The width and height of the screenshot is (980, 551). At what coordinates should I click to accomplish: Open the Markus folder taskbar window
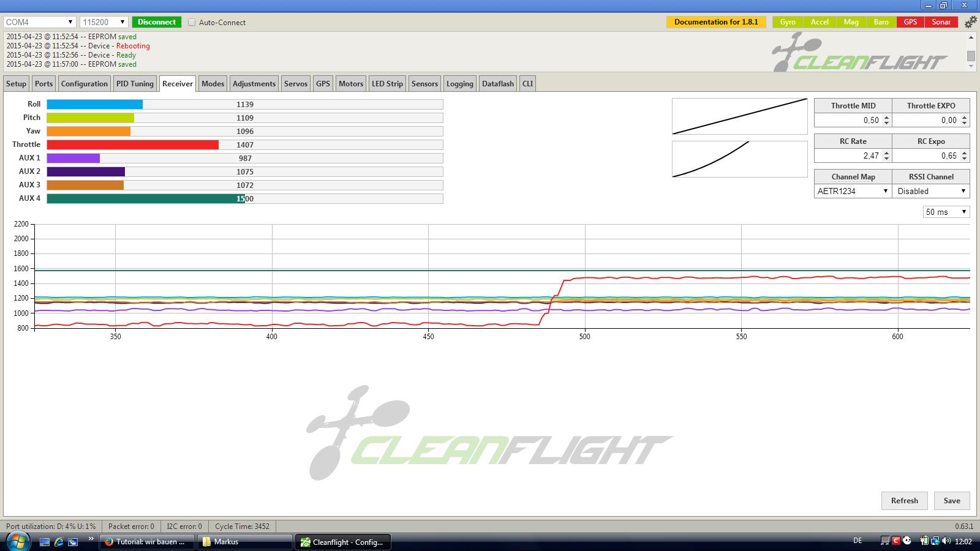(245, 542)
